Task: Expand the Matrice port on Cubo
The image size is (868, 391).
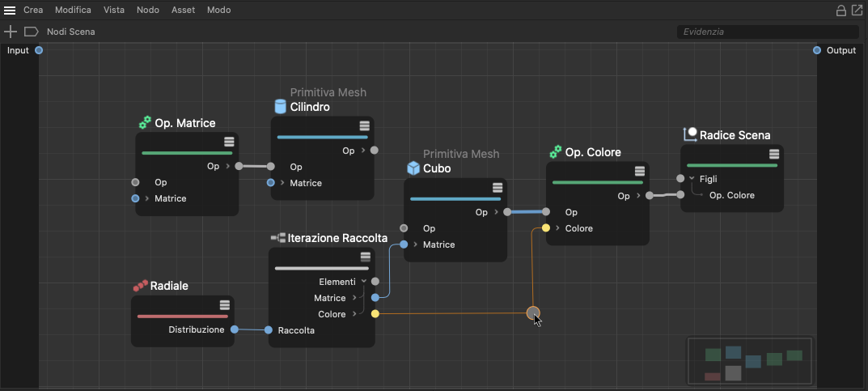Action: [x=415, y=244]
